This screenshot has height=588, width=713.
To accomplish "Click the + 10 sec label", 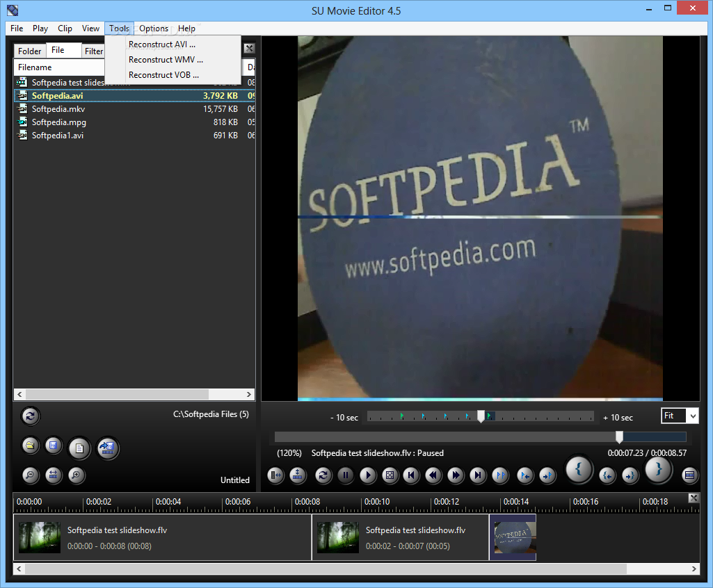I will (x=618, y=418).
